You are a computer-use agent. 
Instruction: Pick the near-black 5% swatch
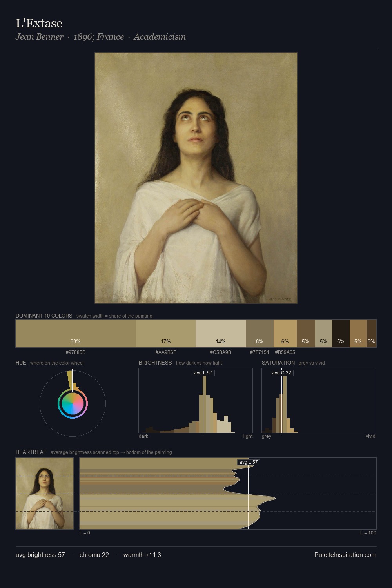pyautogui.click(x=341, y=334)
